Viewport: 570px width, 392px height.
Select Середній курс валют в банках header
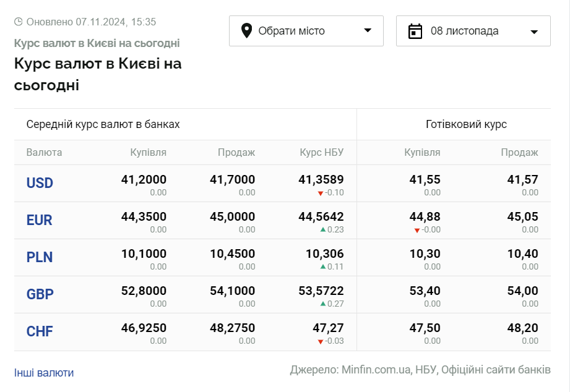[103, 124]
